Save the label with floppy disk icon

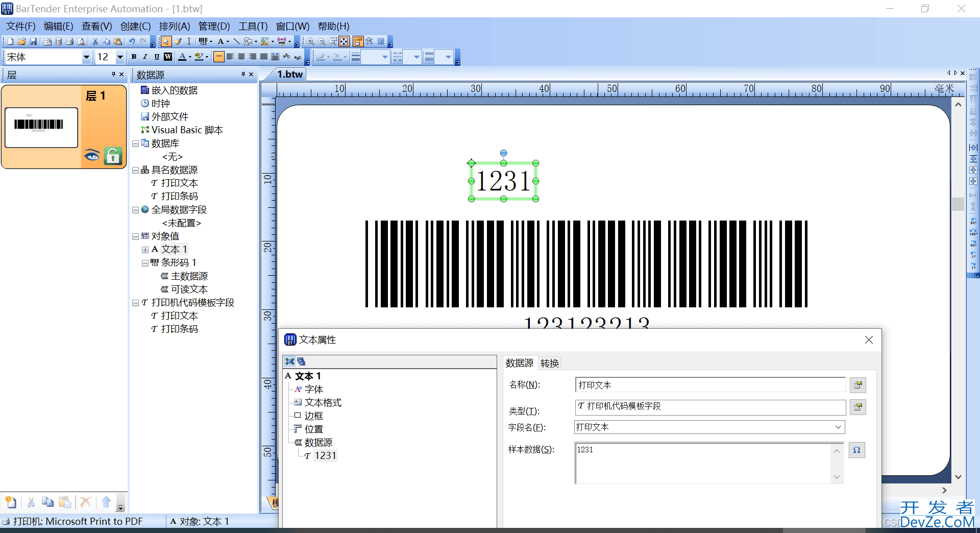pos(33,41)
